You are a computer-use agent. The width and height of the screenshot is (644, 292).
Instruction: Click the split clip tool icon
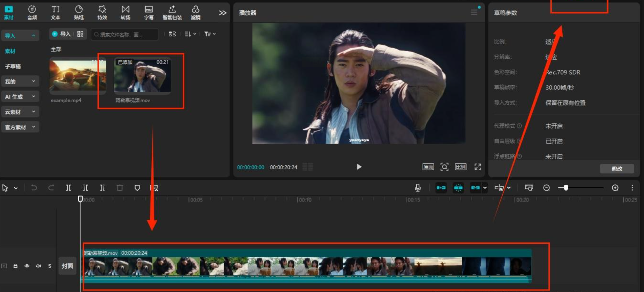[68, 188]
